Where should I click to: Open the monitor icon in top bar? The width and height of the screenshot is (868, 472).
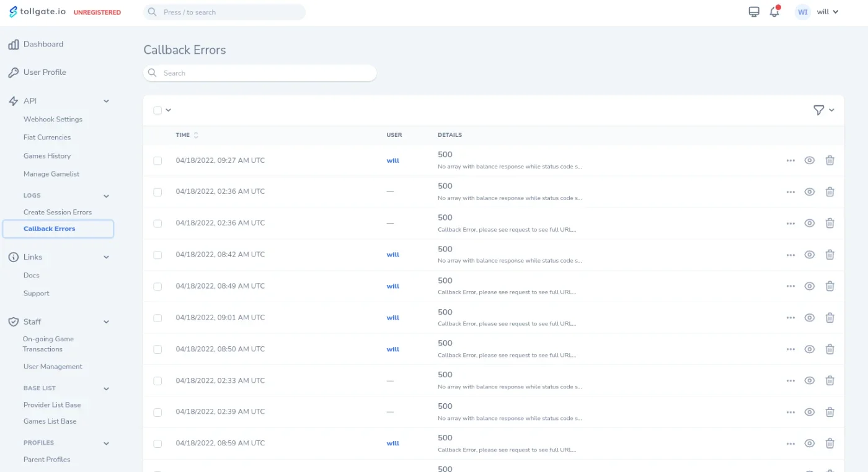754,12
